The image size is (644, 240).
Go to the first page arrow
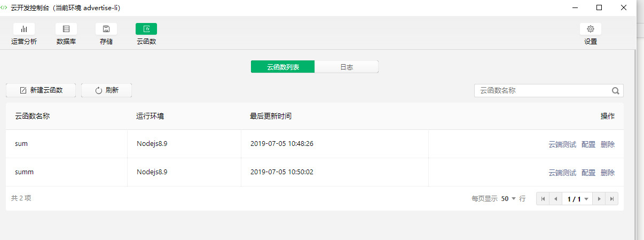[543, 199]
